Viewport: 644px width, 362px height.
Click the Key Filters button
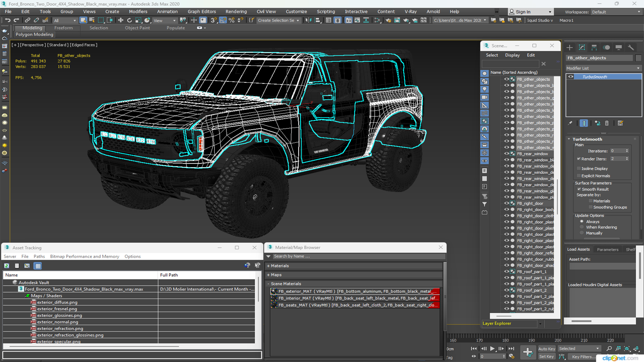[583, 357]
